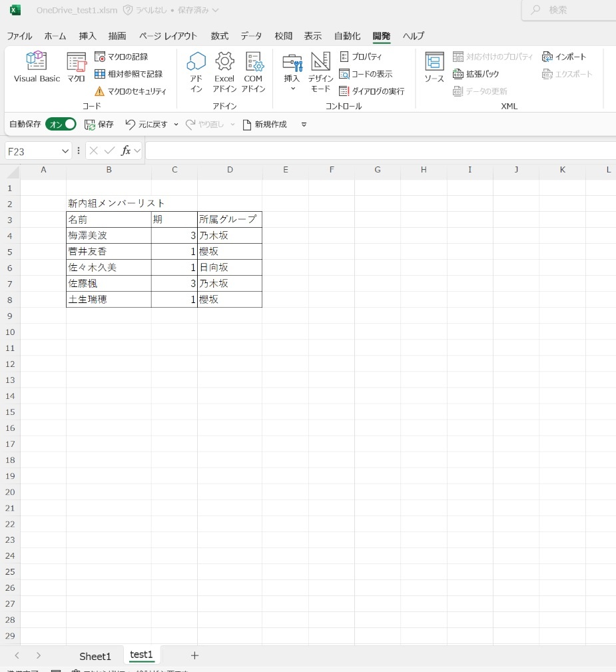Switch to the Automate (自動化) tab
This screenshot has width=616, height=672.
[x=347, y=36]
